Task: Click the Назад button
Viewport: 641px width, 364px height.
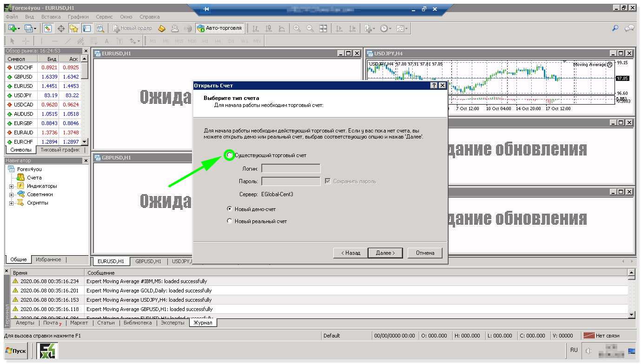Action: [x=350, y=253]
